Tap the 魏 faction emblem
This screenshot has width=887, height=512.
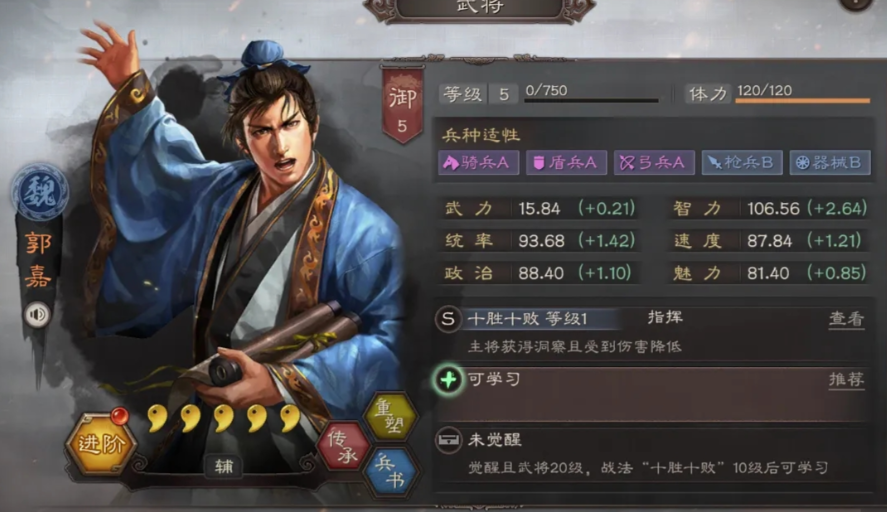coord(40,192)
